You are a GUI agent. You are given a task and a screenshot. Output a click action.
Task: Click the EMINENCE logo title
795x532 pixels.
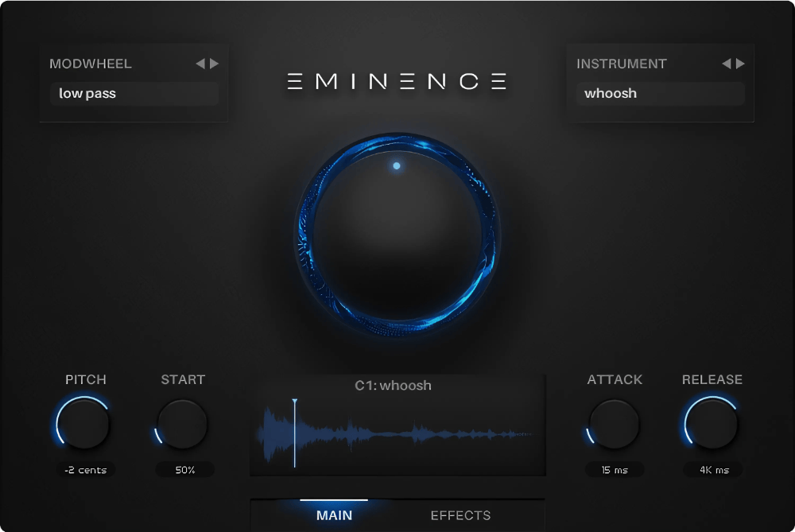tap(397, 81)
